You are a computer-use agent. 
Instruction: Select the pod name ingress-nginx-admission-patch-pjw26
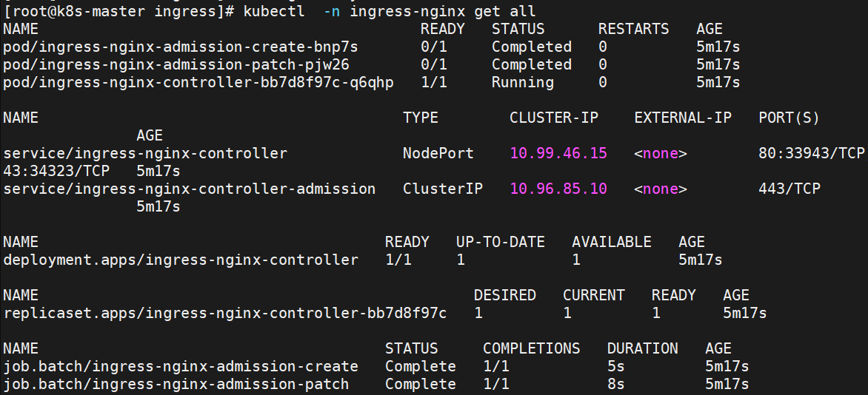pyautogui.click(x=176, y=65)
